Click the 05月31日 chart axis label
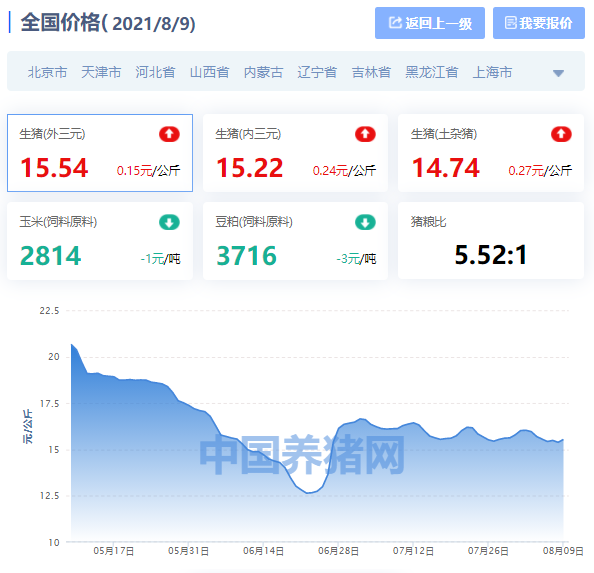This screenshot has width=594, height=573. (x=188, y=551)
